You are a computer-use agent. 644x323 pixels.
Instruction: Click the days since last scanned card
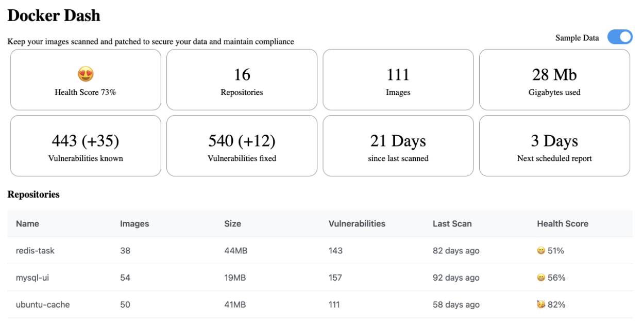tap(398, 146)
